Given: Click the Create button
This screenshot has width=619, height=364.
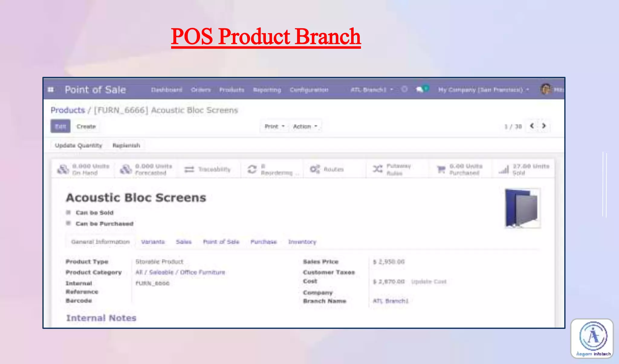Looking at the screenshot, I should pyautogui.click(x=86, y=127).
